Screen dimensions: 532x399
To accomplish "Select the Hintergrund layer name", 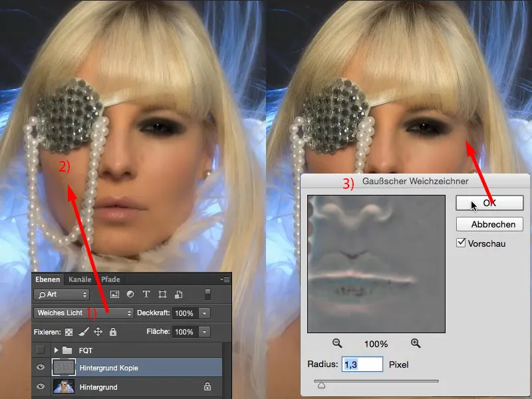I will point(98,387).
